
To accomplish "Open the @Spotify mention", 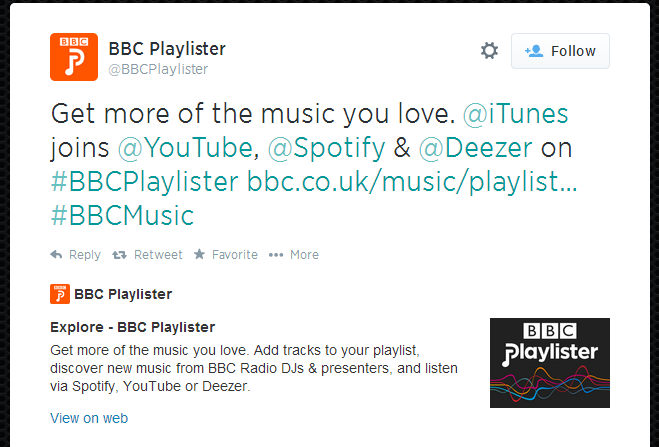I will pos(326,149).
